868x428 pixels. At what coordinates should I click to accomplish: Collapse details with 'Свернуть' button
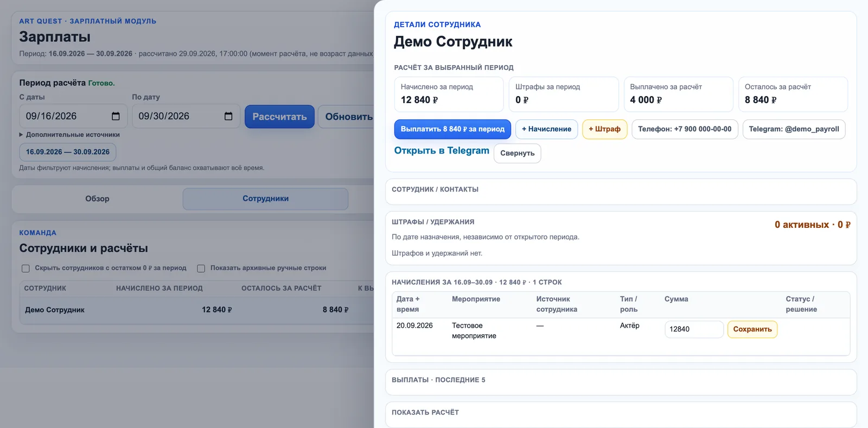click(x=517, y=153)
